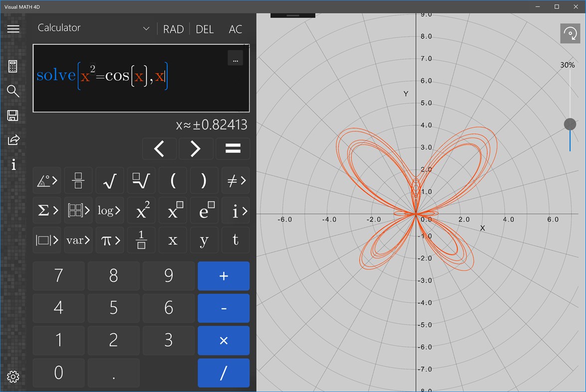The height and width of the screenshot is (392, 586).
Task: Expand the pi constants group
Action: pos(110,240)
